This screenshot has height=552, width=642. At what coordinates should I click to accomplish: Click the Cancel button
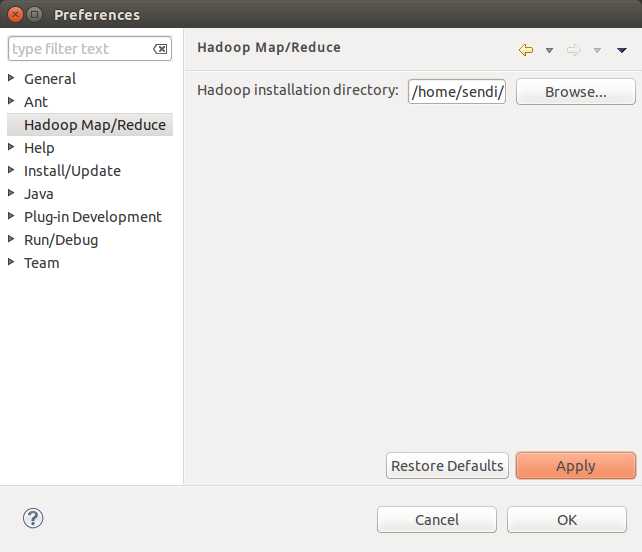437,520
